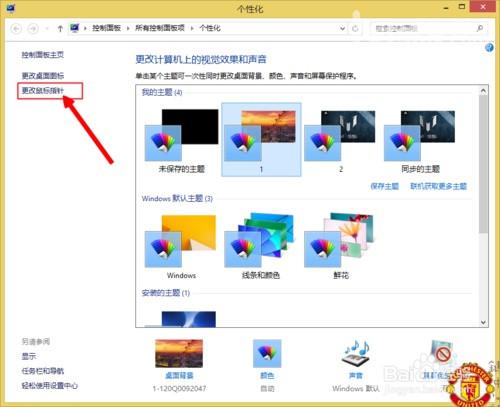The image size is (500, 407).
Task: Click 更改桌面图标 link
Action: pos(43,76)
